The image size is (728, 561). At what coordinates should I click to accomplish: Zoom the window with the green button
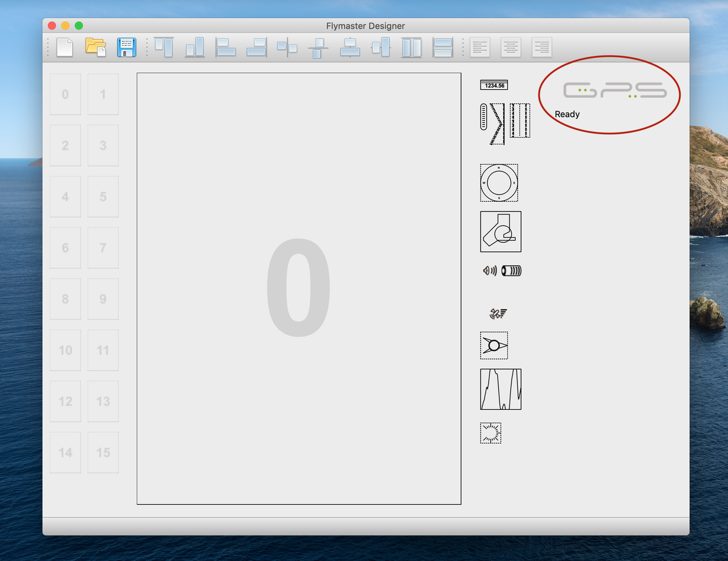tap(79, 26)
